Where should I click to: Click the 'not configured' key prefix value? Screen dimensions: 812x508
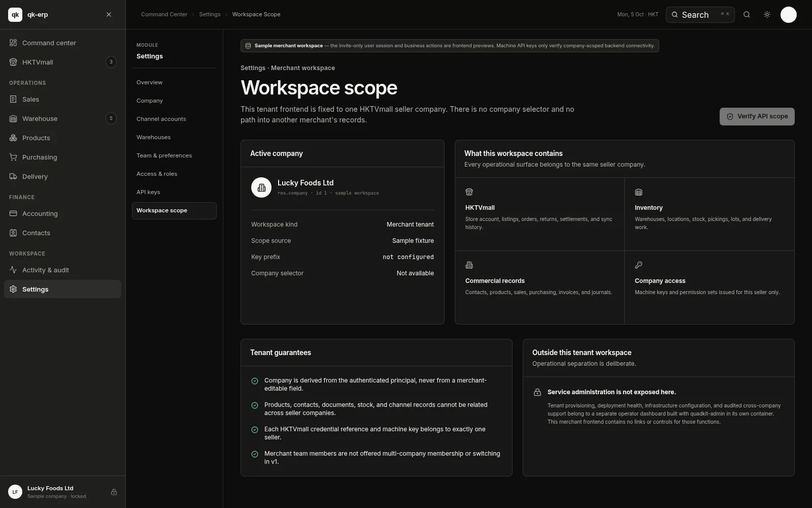point(408,257)
